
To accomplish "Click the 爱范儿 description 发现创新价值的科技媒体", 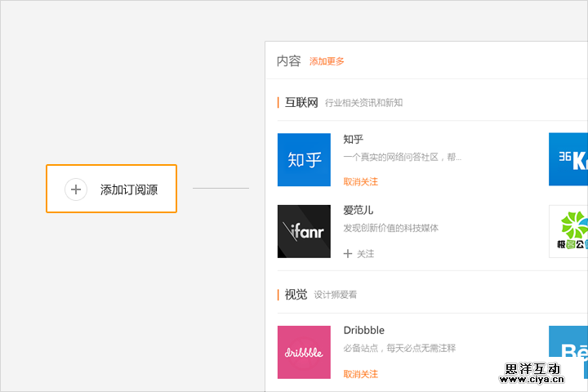I will pyautogui.click(x=390, y=228).
